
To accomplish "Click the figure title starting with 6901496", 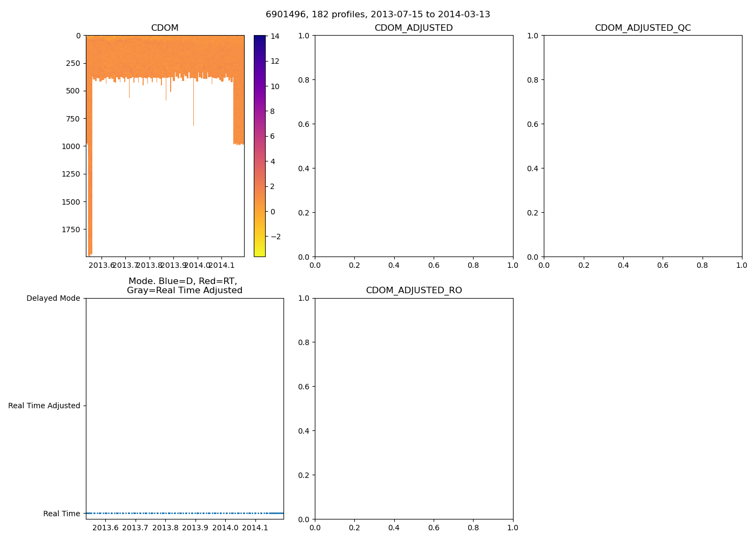I will 377,15.
